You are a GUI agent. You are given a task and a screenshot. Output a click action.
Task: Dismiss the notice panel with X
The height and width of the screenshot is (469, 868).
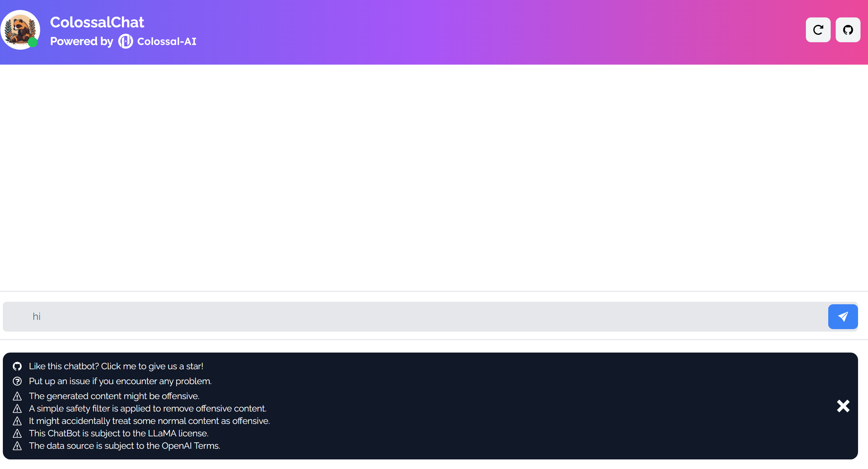(843, 406)
